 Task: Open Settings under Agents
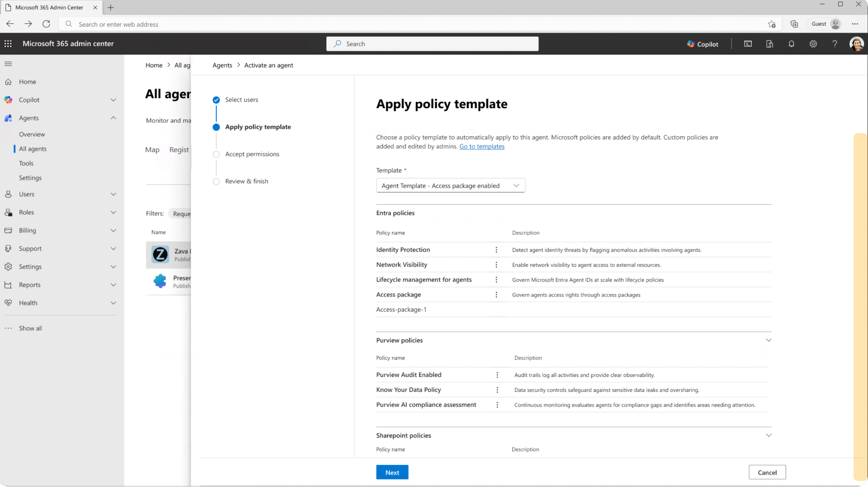(30, 178)
